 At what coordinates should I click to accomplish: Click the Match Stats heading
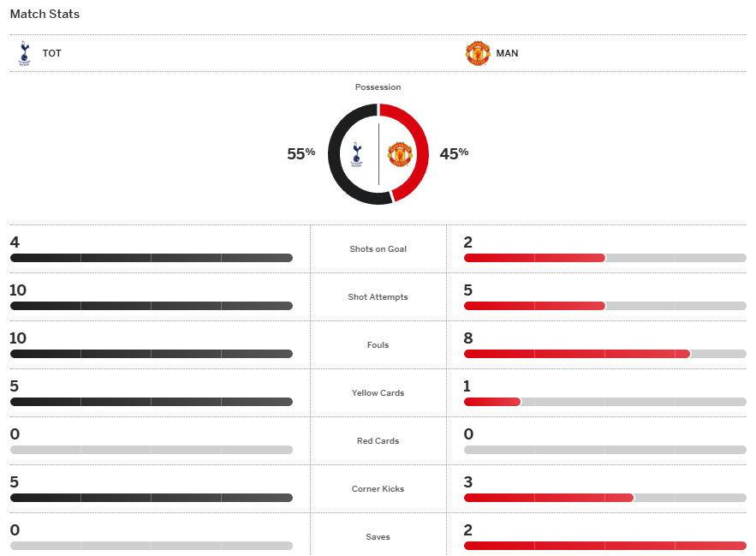click(x=45, y=15)
